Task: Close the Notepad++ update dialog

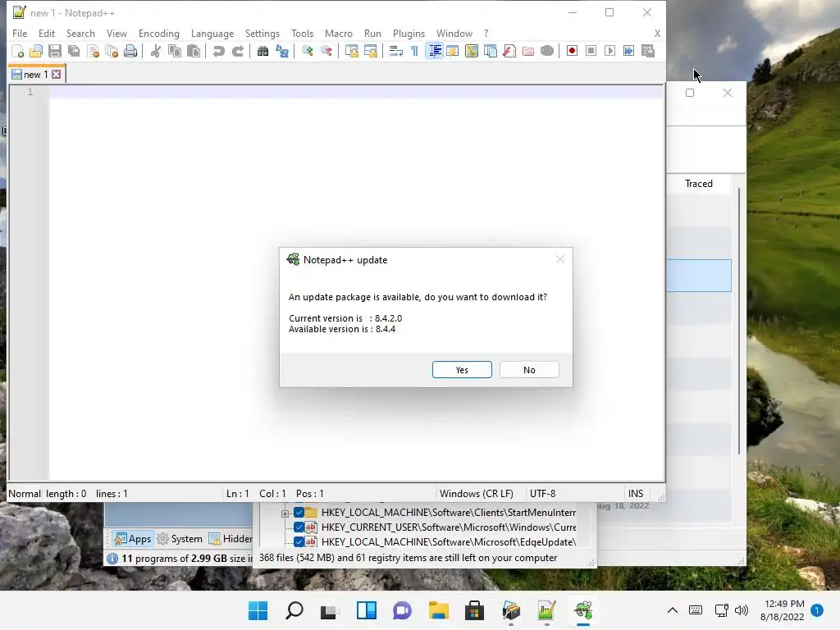Action: pyautogui.click(x=560, y=260)
